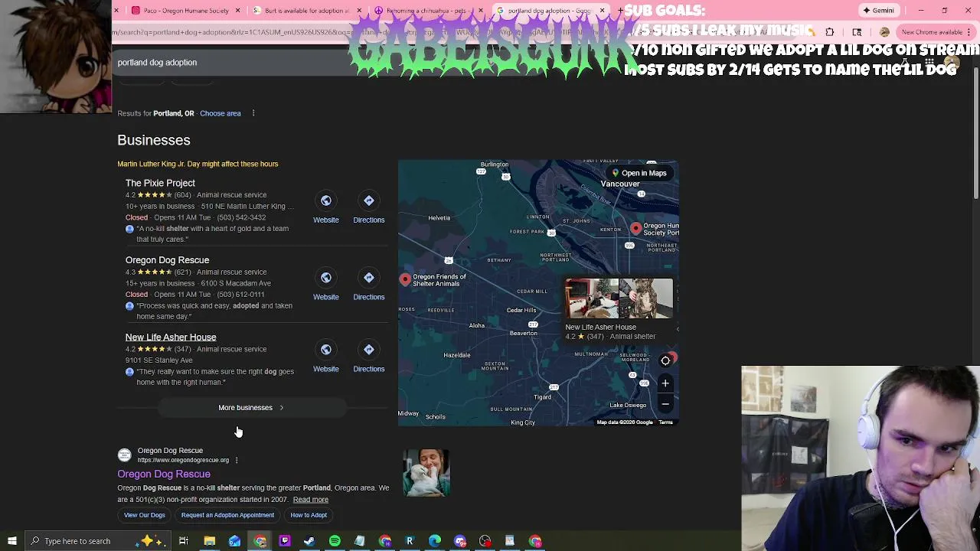Image resolution: width=980 pixels, height=551 pixels.
Task: Open The Pixie Project website icon
Action: [x=325, y=201]
